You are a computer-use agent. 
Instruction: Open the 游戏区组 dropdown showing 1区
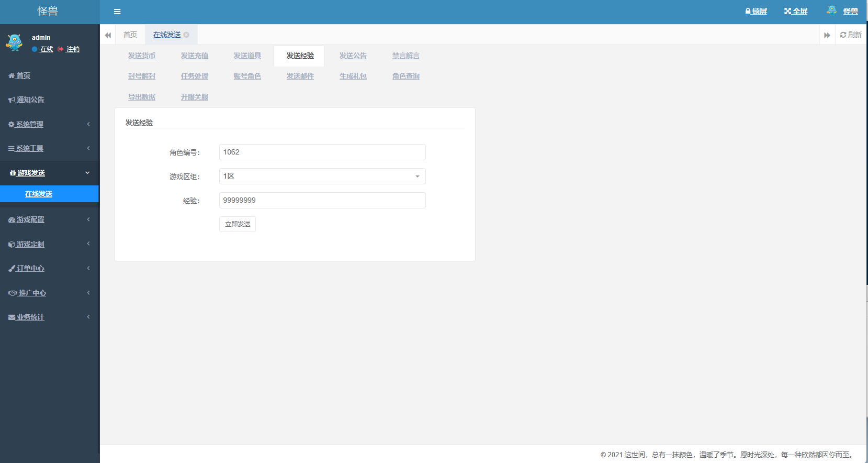pos(322,177)
